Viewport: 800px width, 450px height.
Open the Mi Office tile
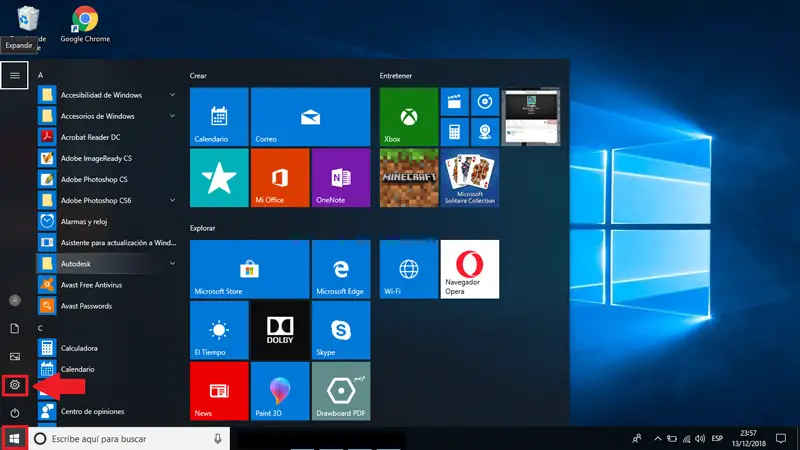pyautogui.click(x=280, y=178)
